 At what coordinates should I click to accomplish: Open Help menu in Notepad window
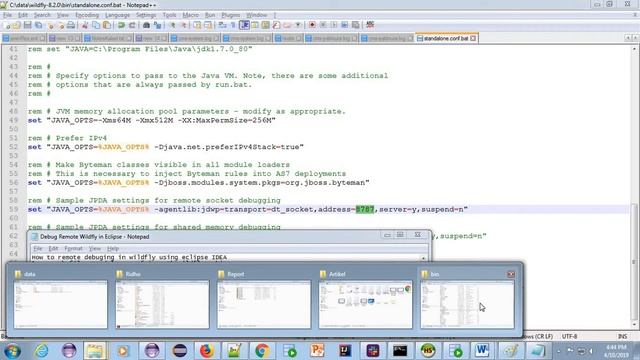click(x=113, y=249)
